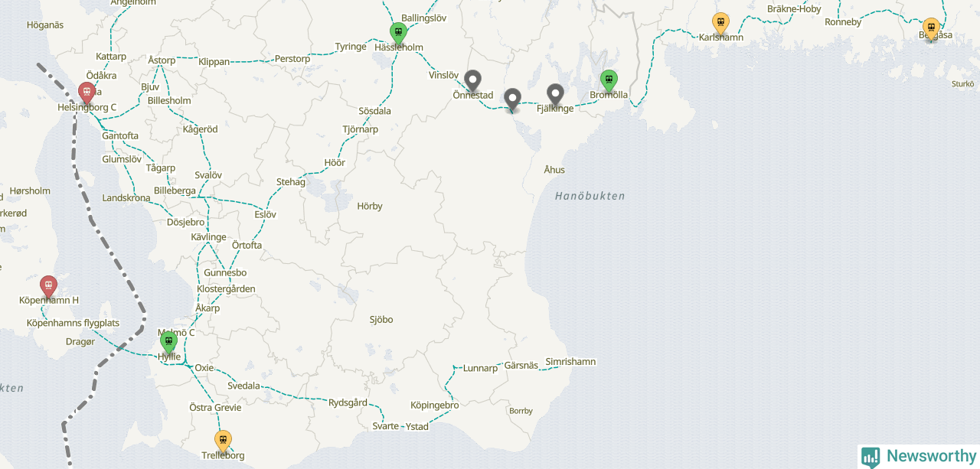The width and height of the screenshot is (980, 469).
Task: Open the yellow train marker at Bergåsa
Action: [x=931, y=29]
